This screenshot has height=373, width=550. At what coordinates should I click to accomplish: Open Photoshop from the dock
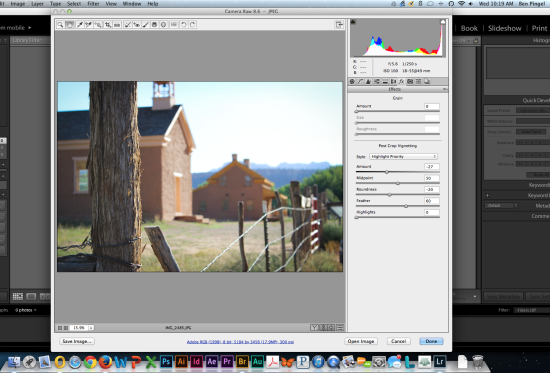coord(166,361)
